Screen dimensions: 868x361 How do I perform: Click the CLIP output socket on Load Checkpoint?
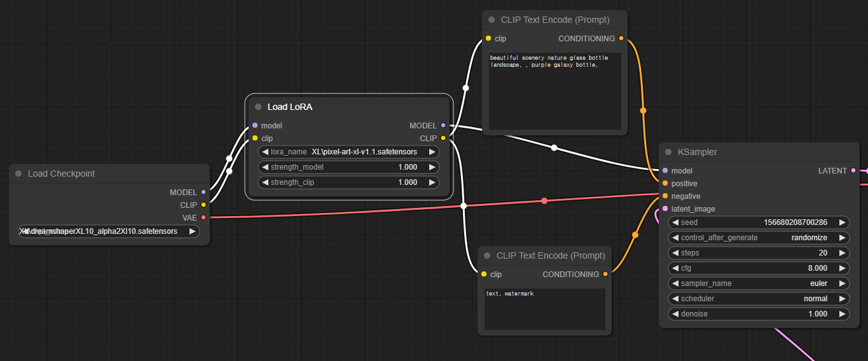coord(203,205)
